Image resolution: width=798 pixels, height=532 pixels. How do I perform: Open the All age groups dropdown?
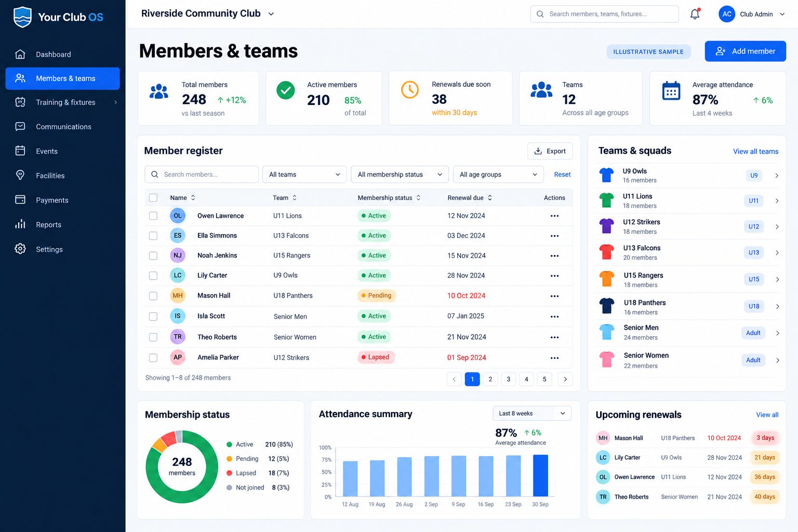[498, 175]
